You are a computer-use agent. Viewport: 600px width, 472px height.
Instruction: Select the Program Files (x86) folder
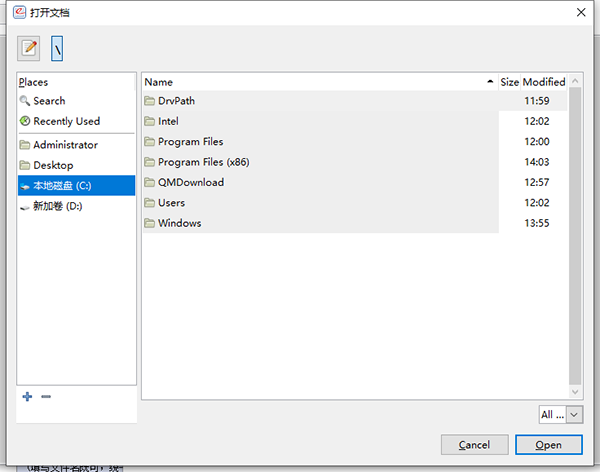pyautogui.click(x=203, y=162)
